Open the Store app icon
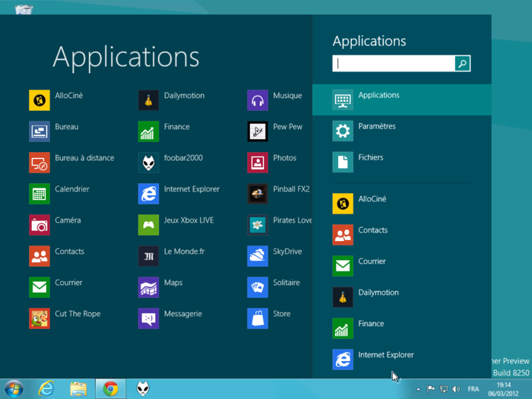 coord(258,318)
